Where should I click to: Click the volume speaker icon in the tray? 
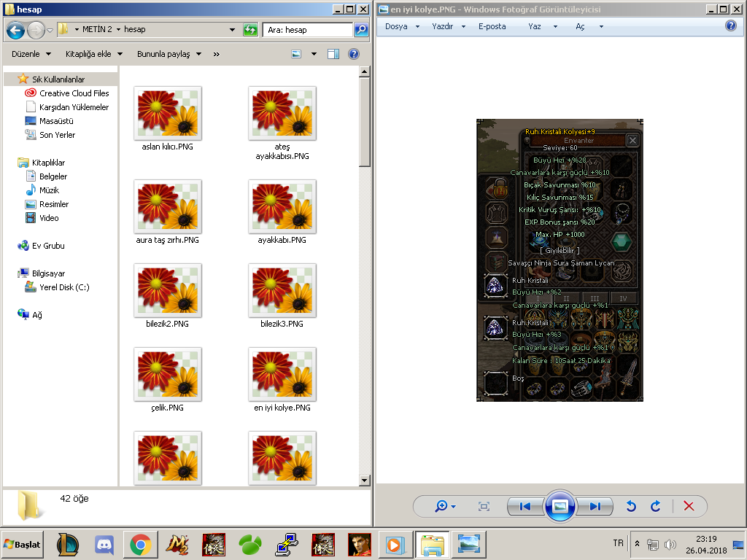coord(670,544)
